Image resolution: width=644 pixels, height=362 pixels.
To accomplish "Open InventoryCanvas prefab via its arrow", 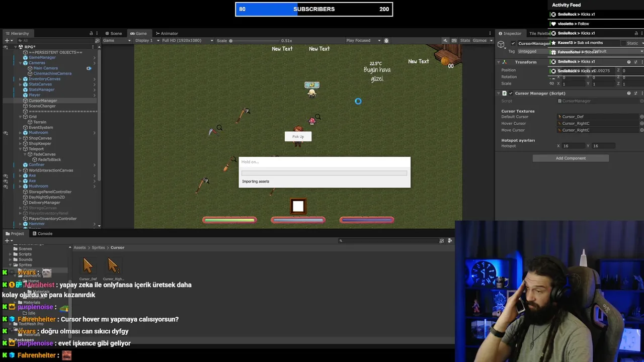I will click(94, 79).
